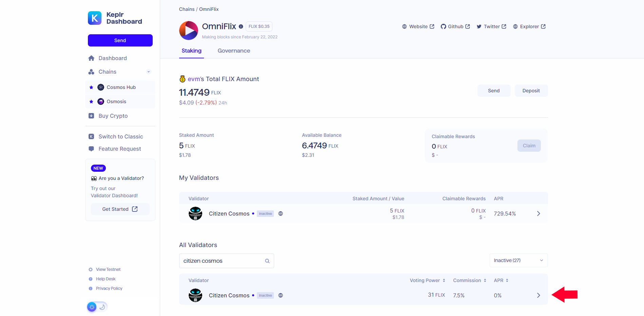Screen dimensions: 644x316
Task: Click the money bag icon by Total FLIX
Action: coord(183,79)
